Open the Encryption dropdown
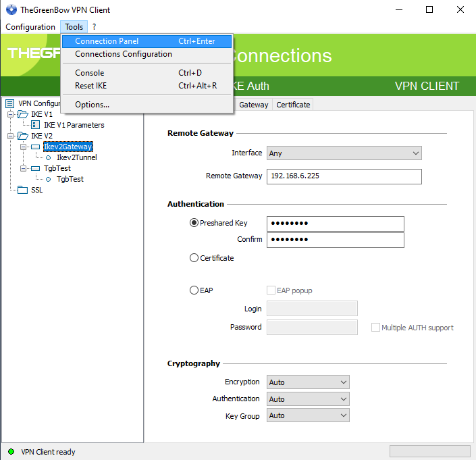 coord(308,382)
